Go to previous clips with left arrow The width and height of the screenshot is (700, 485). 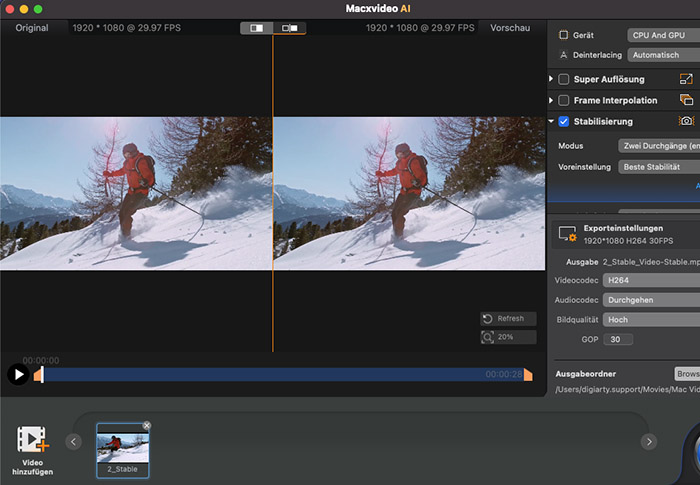(x=74, y=442)
